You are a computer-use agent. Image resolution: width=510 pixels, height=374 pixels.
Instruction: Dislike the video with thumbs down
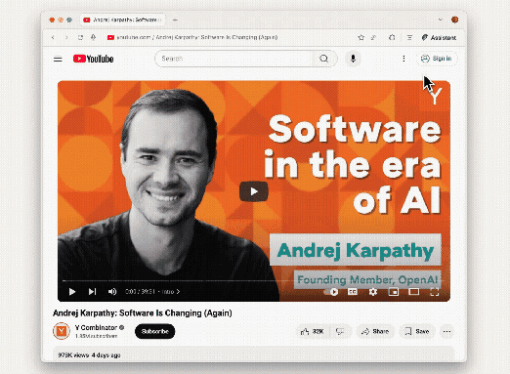click(340, 331)
